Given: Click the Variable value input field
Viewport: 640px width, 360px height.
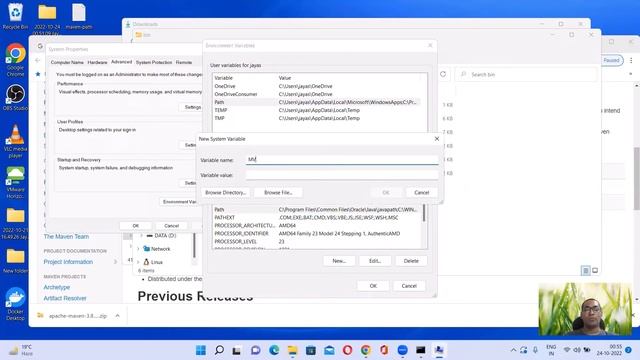Looking at the screenshot, I should coord(342,175).
